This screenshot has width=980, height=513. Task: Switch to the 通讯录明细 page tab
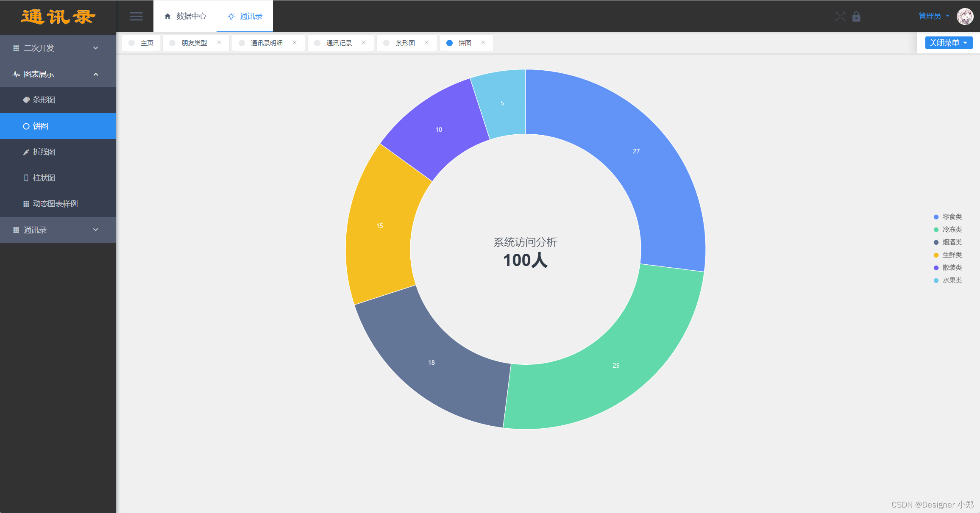266,43
